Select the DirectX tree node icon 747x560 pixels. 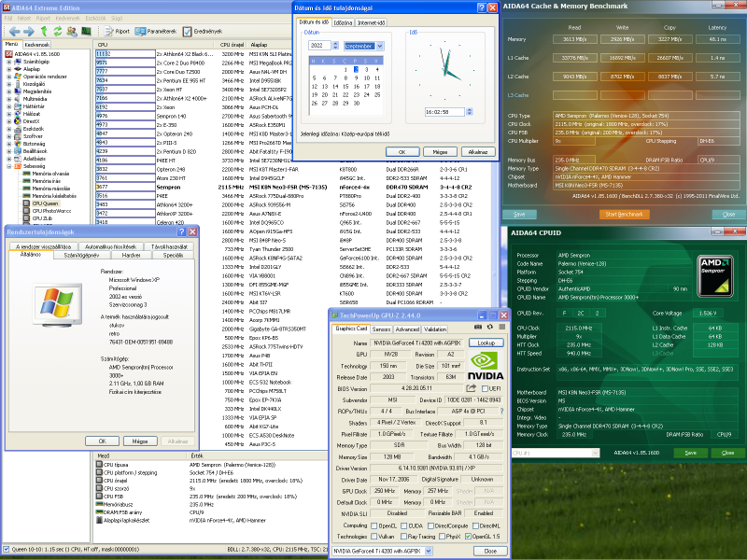tap(18, 121)
